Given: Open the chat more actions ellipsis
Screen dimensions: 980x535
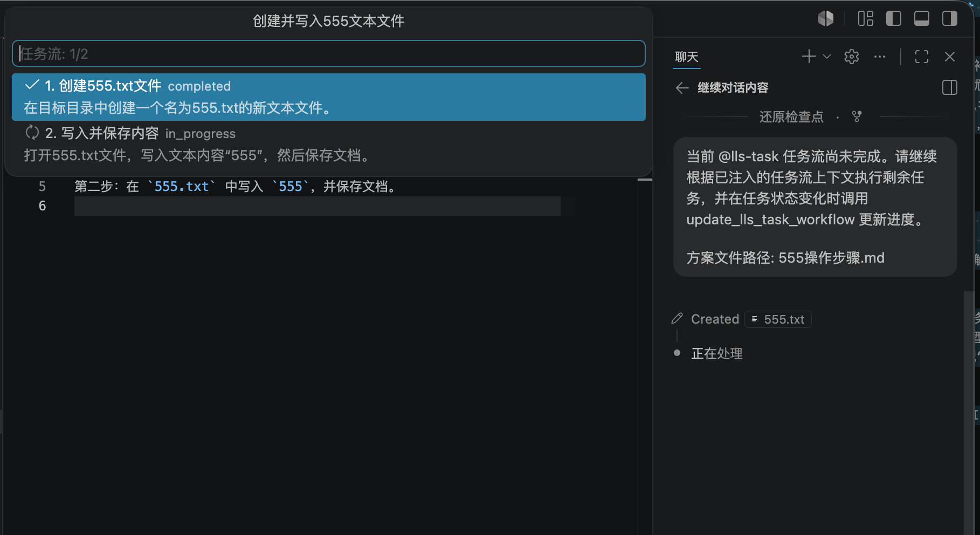Looking at the screenshot, I should tap(880, 56).
